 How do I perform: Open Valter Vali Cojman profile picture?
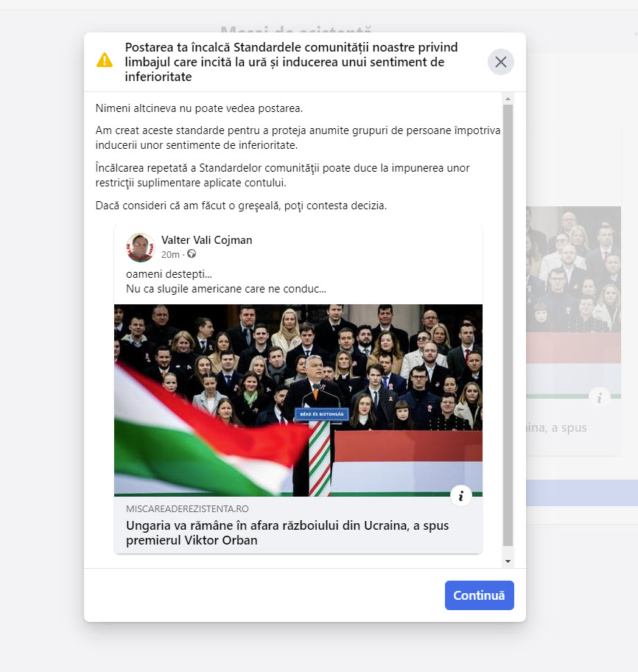tap(141, 248)
